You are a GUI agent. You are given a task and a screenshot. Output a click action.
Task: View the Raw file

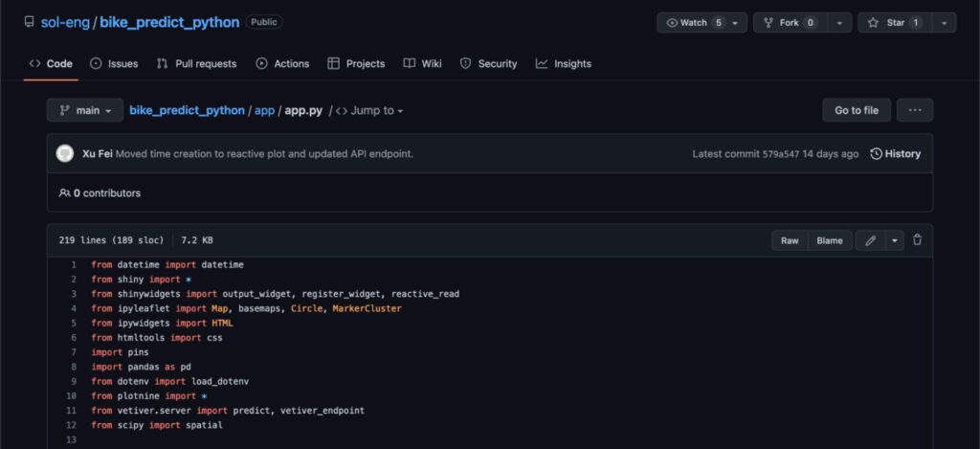tap(790, 240)
